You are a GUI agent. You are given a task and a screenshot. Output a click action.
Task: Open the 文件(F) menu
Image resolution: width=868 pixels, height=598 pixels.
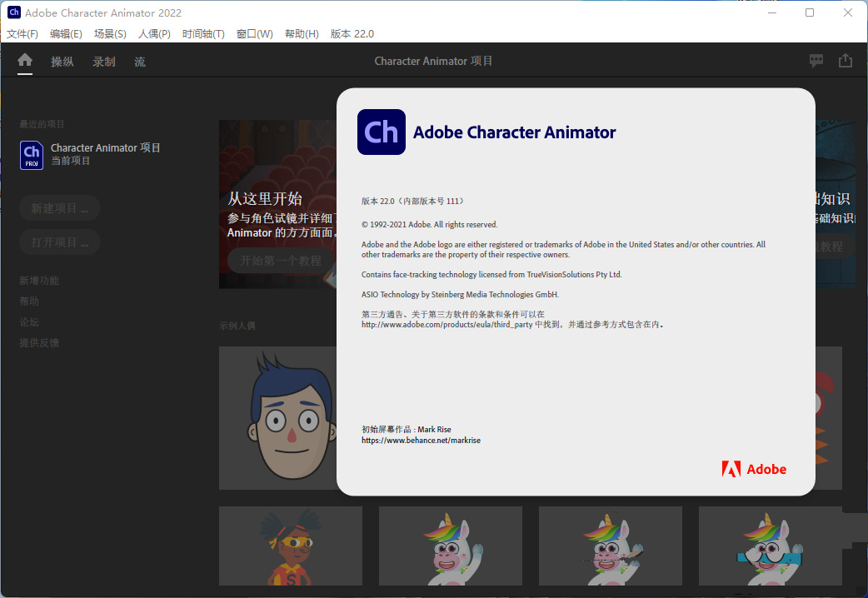(22, 34)
